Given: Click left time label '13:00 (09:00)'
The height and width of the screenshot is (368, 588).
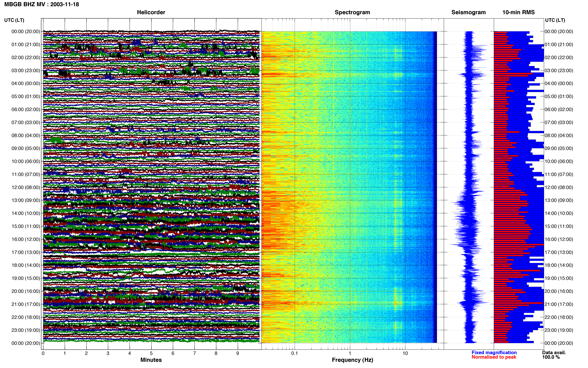Looking at the screenshot, I should 26,200.
